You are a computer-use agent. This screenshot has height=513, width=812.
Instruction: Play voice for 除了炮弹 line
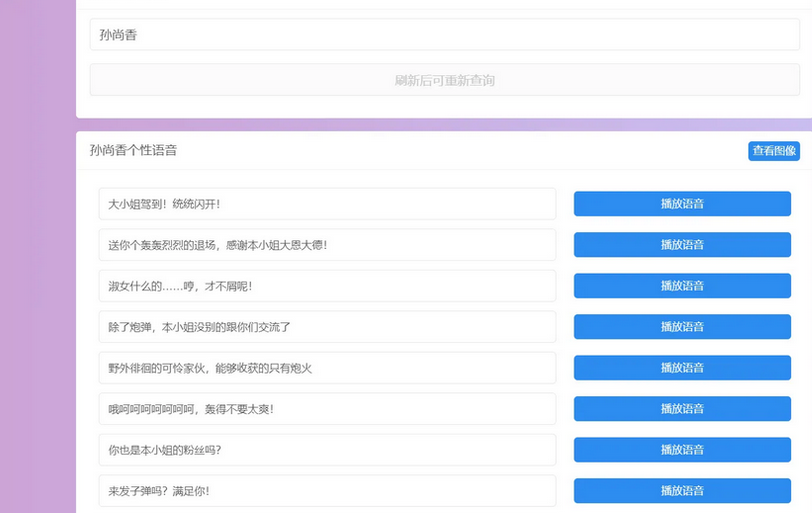(682, 327)
